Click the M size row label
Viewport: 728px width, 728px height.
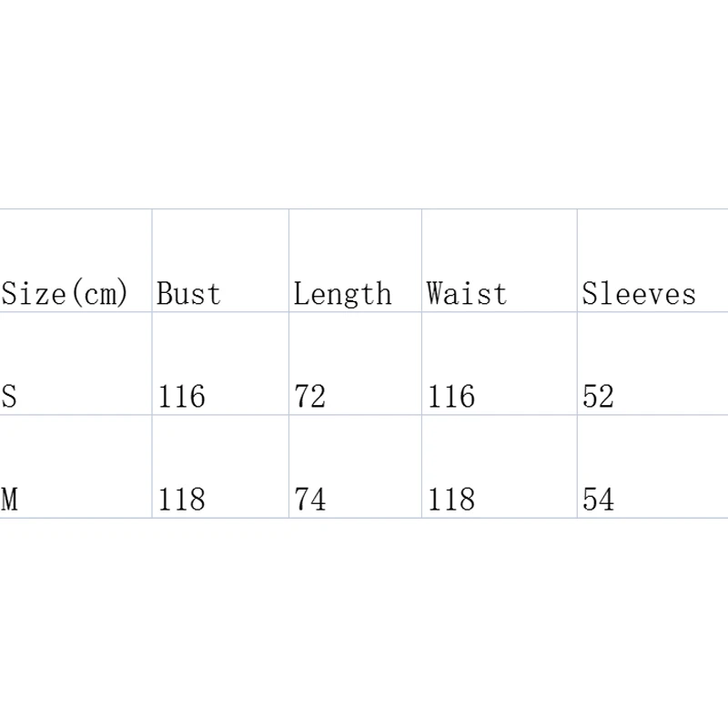(x=9, y=500)
